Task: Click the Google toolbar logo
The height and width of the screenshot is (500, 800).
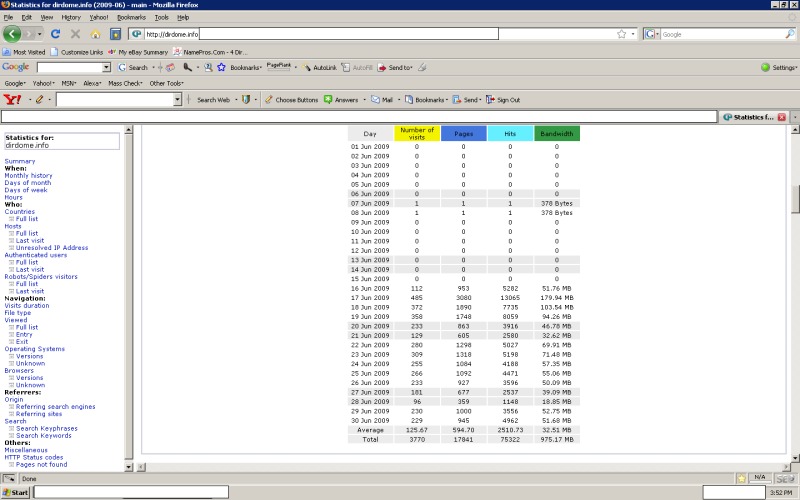Action: (x=16, y=67)
